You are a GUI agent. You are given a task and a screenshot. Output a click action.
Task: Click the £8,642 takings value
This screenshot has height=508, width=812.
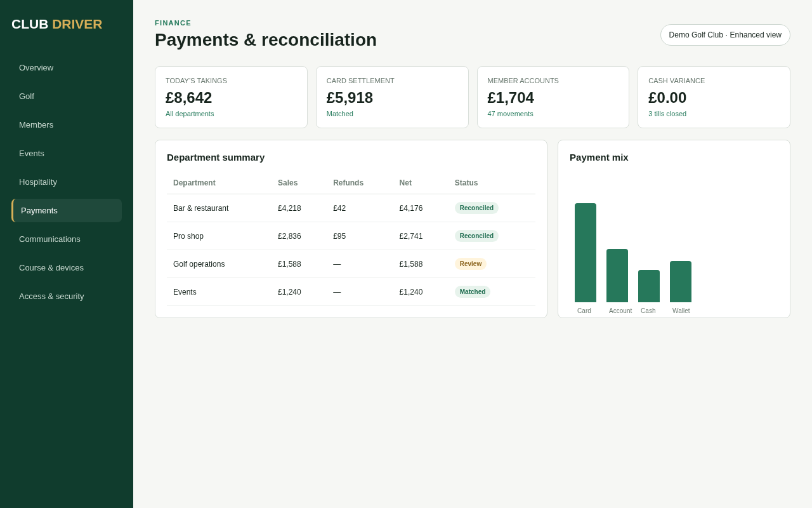click(189, 98)
